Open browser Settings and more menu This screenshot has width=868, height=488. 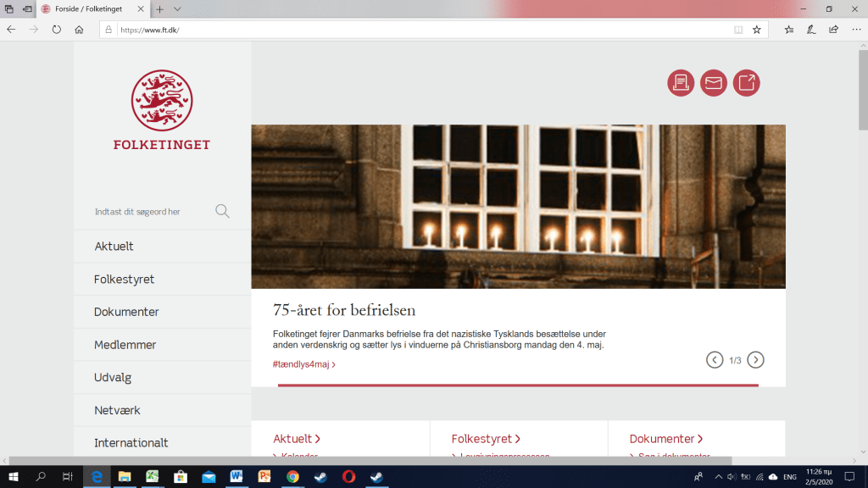pyautogui.click(x=855, y=29)
